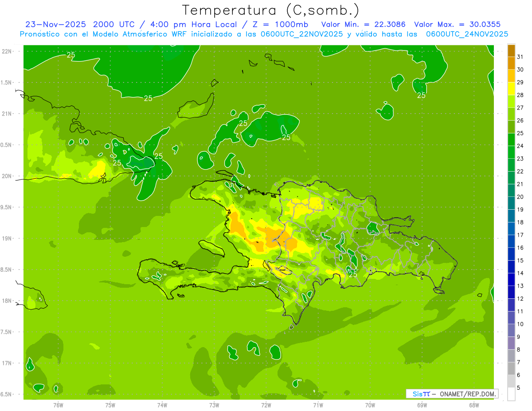
Task: Click the '20N' latitude label
Action: point(7,176)
